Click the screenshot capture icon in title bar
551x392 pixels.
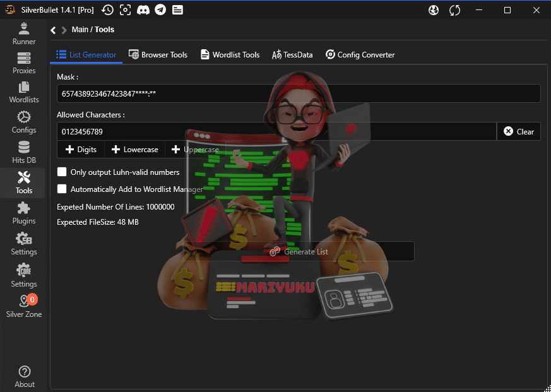click(x=126, y=10)
